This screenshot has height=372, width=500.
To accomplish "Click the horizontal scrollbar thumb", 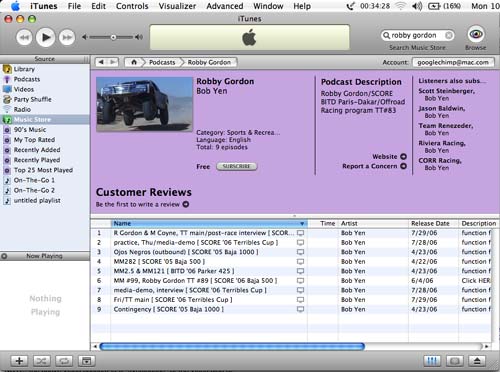I will point(232,347).
